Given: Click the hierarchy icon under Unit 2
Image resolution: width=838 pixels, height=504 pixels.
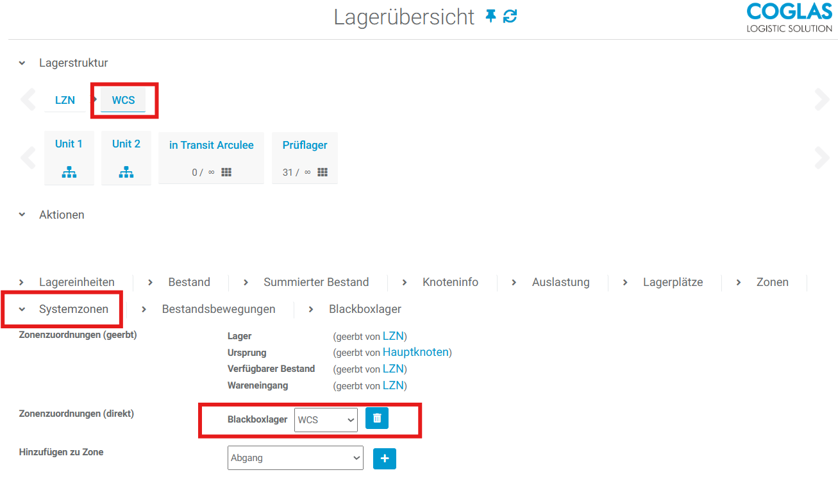Looking at the screenshot, I should pyautogui.click(x=126, y=172).
